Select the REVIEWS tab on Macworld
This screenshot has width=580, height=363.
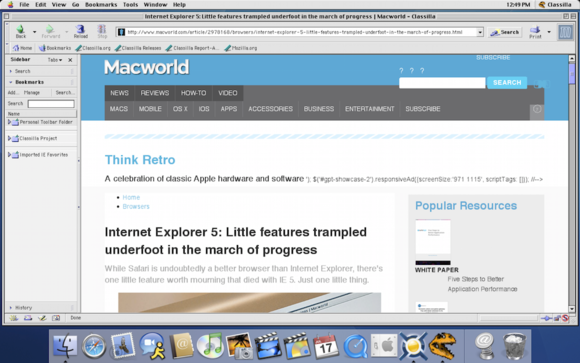click(155, 93)
